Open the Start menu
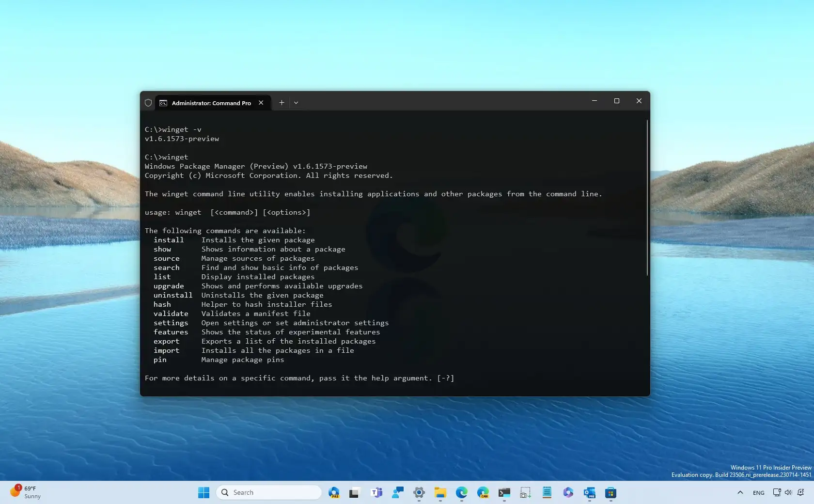The width and height of the screenshot is (814, 504). coord(203,492)
